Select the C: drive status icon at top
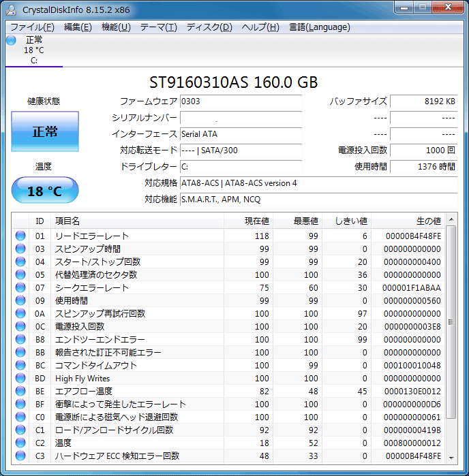The height and width of the screenshot is (476, 469). pyautogui.click(x=11, y=40)
